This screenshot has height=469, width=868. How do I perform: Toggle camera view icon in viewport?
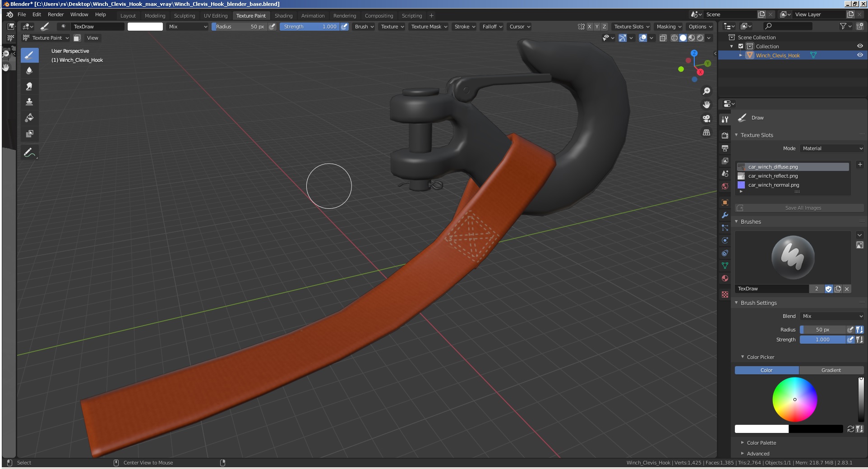(706, 119)
